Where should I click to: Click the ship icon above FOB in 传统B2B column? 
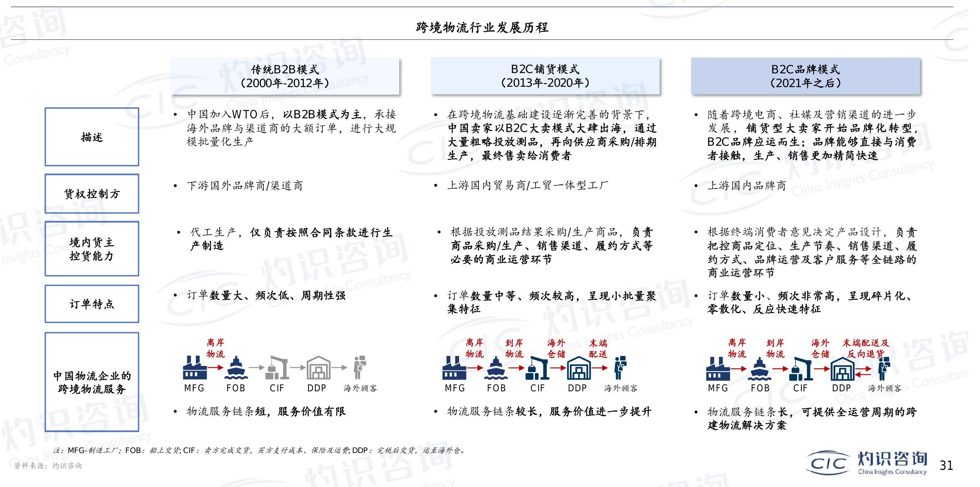[x=236, y=368]
